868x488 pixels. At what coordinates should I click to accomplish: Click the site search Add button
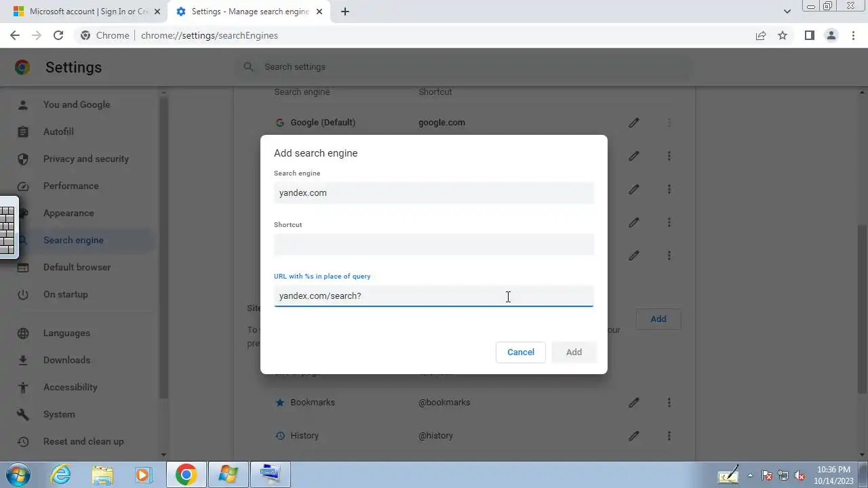[x=658, y=319]
